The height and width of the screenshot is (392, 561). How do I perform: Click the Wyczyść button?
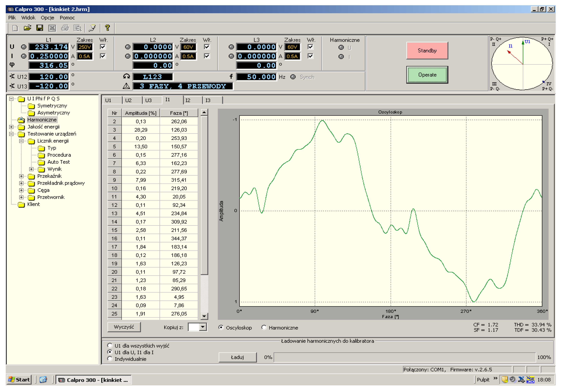[124, 327]
